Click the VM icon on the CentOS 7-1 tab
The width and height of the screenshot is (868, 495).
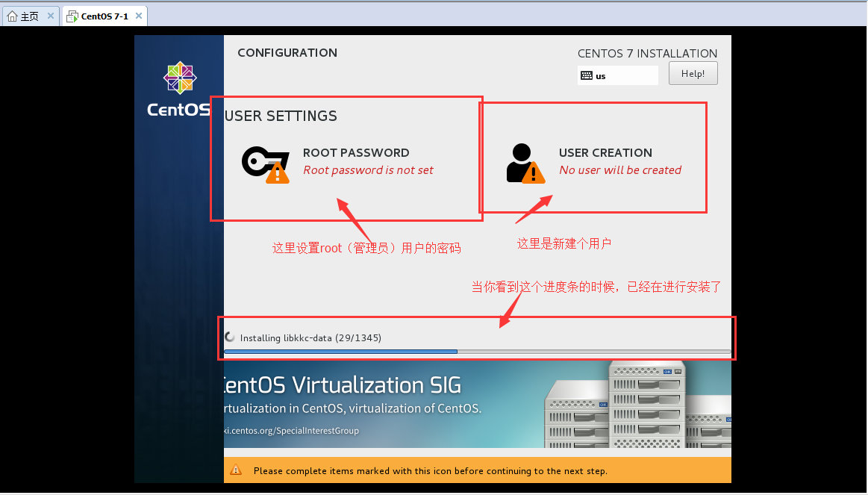(x=72, y=16)
